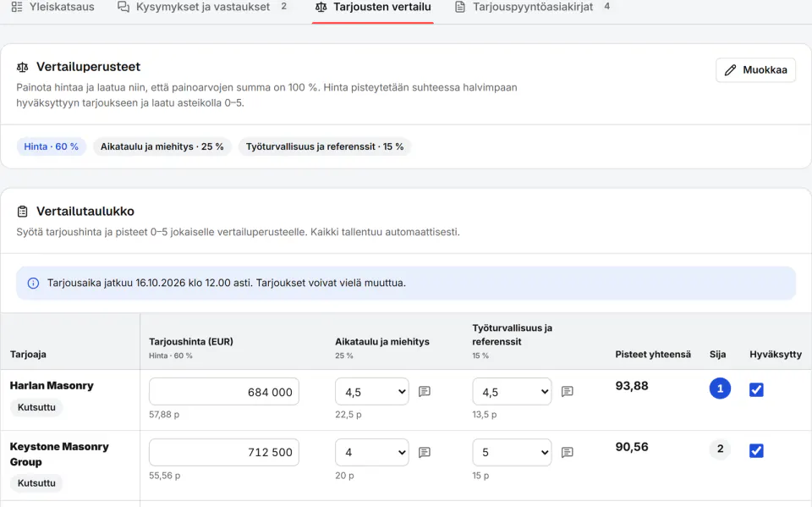Open comment for Harlan Aikataulu score
Viewport: 812px width, 507px height.
point(425,391)
